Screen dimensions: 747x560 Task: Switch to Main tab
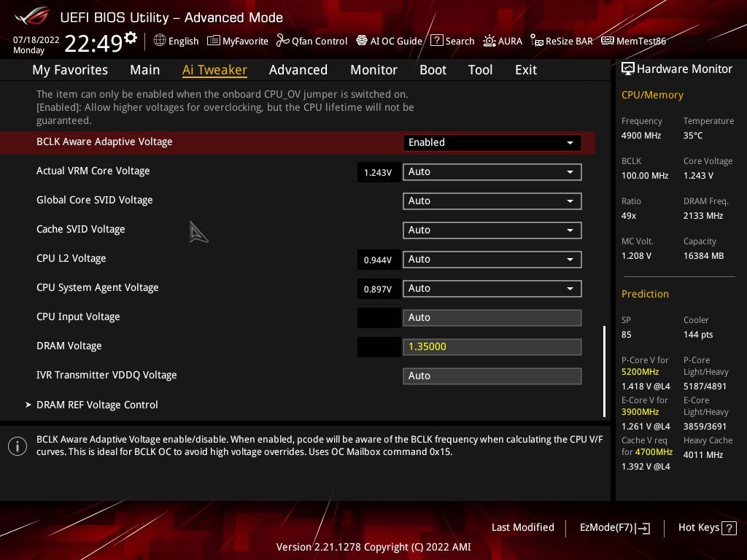click(x=145, y=70)
